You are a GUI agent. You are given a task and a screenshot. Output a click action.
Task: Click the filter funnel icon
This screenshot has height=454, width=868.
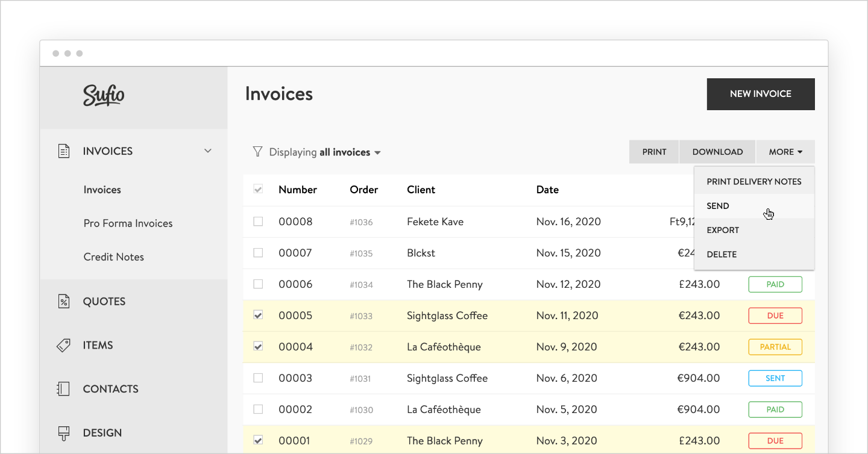click(257, 152)
